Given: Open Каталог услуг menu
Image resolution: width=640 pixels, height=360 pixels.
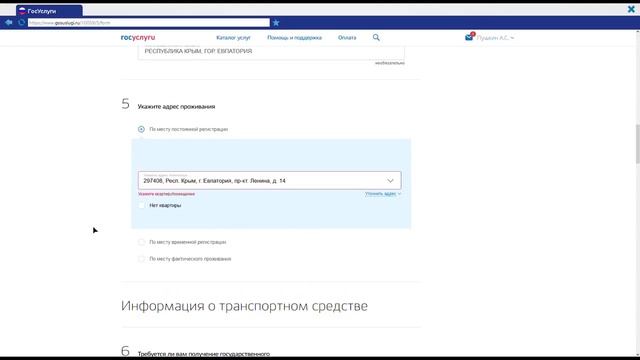Looking at the screenshot, I should coord(233,38).
